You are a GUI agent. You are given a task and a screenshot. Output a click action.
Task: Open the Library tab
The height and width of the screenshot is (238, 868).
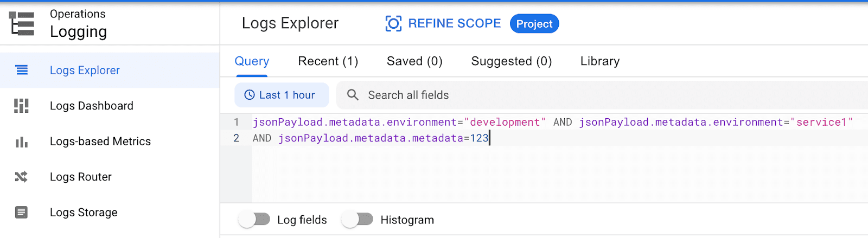[600, 61]
